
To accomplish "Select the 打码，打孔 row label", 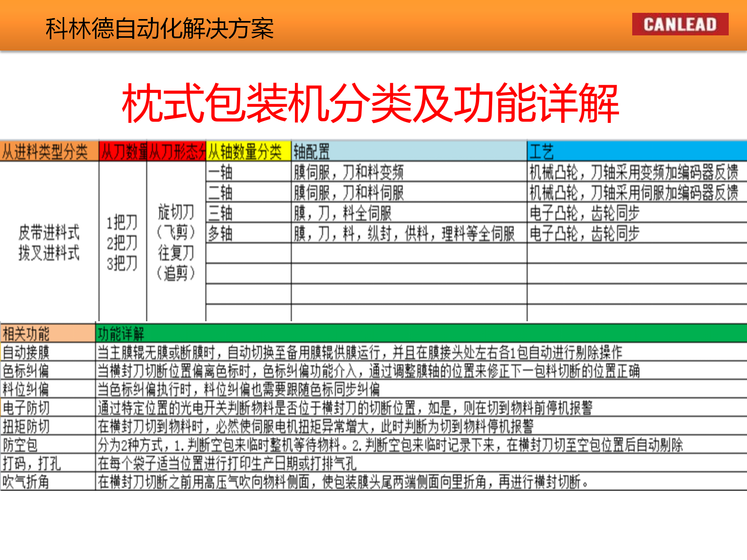I will (x=47, y=463).
